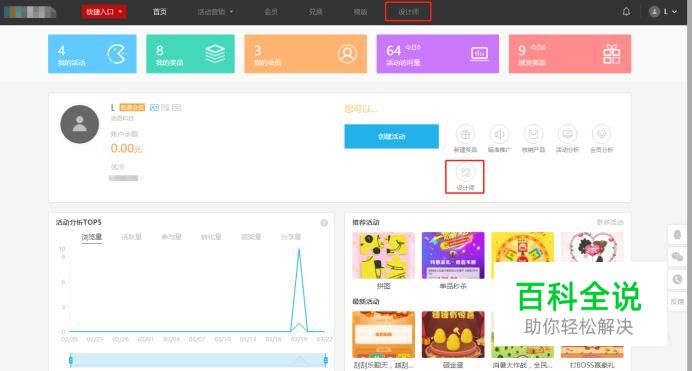This screenshot has height=371, width=692.
Task: Click left handle of chart range slider
Action: click(x=71, y=360)
